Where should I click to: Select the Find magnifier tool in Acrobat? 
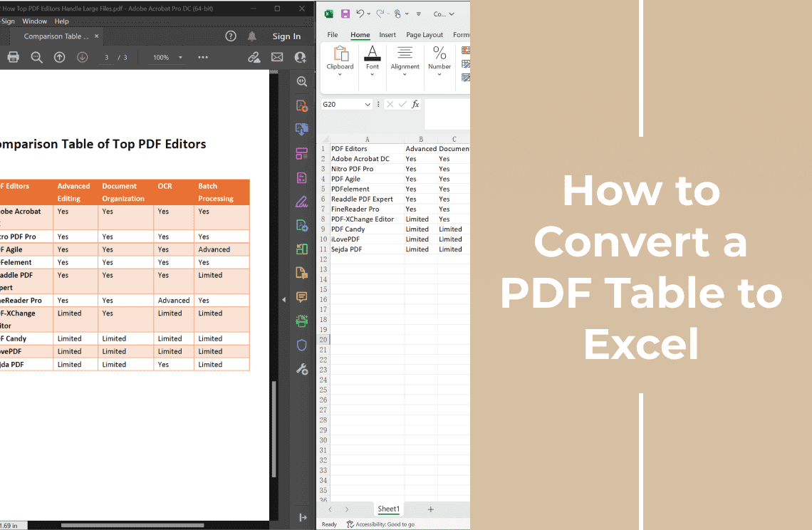click(x=36, y=57)
